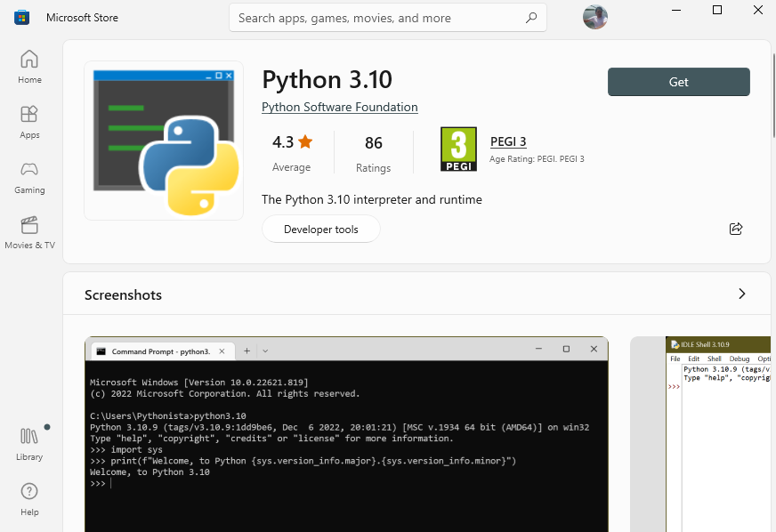Click the Python 3.10 app logo
This screenshot has height=532, width=776.
(x=164, y=141)
